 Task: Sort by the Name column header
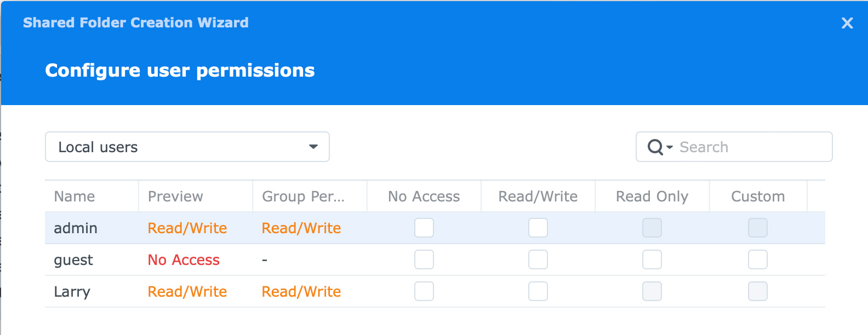75,197
